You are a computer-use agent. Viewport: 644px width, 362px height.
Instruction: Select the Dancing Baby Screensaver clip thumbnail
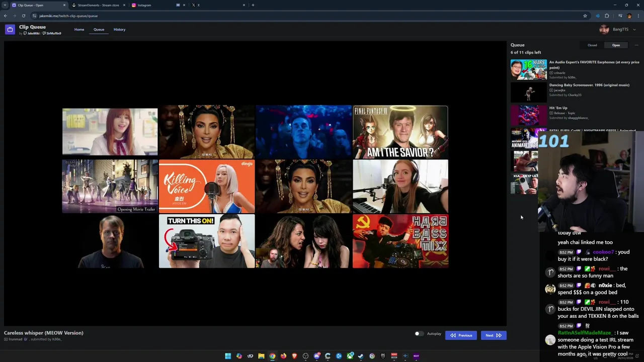coord(528,93)
